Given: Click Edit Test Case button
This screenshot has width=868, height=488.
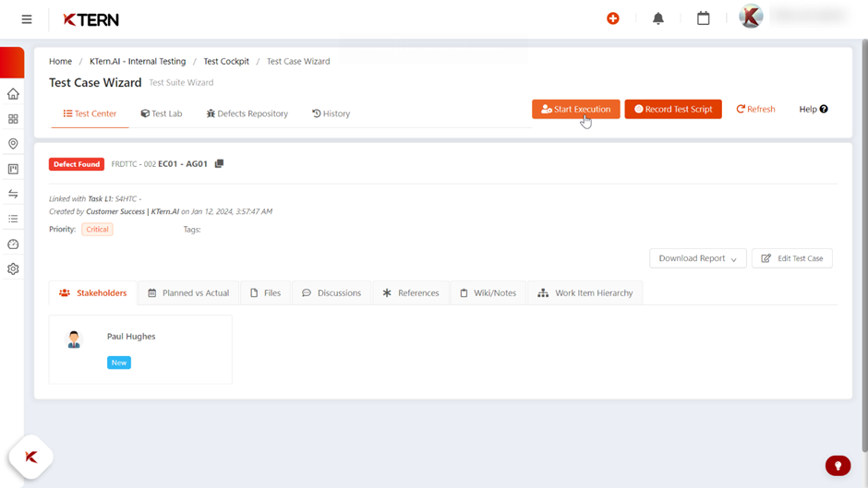Looking at the screenshot, I should click(791, 258).
